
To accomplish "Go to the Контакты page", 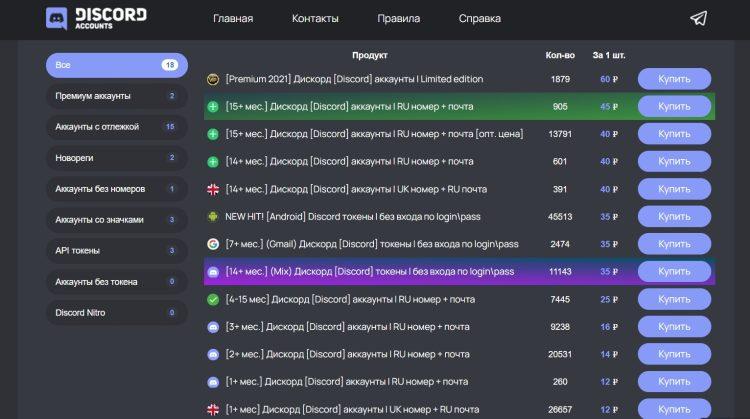I will [315, 19].
